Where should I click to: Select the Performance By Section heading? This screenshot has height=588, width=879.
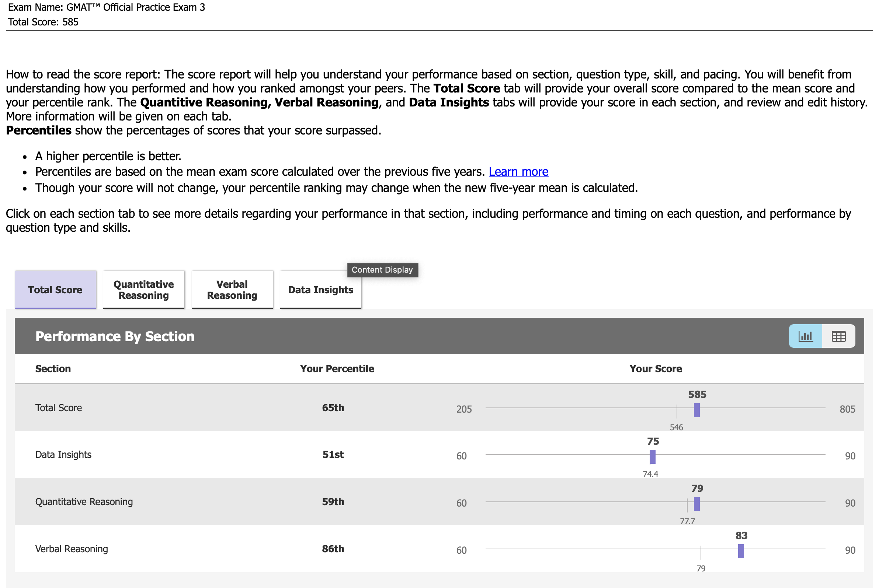coord(115,336)
